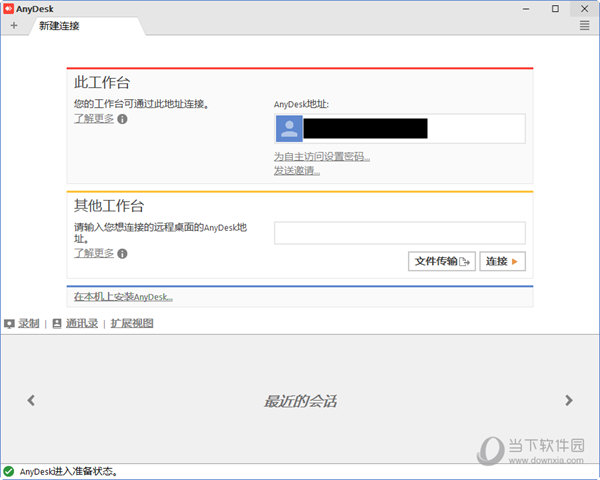Click the own AnyDesk address field

(x=400, y=129)
